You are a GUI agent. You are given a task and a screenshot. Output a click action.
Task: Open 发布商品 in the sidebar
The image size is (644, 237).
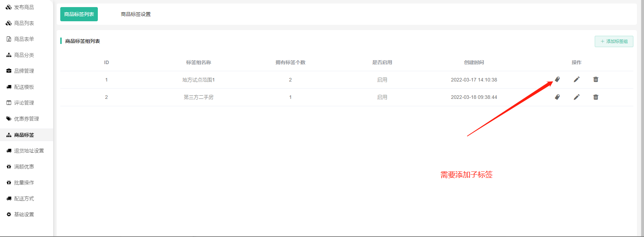click(x=24, y=7)
